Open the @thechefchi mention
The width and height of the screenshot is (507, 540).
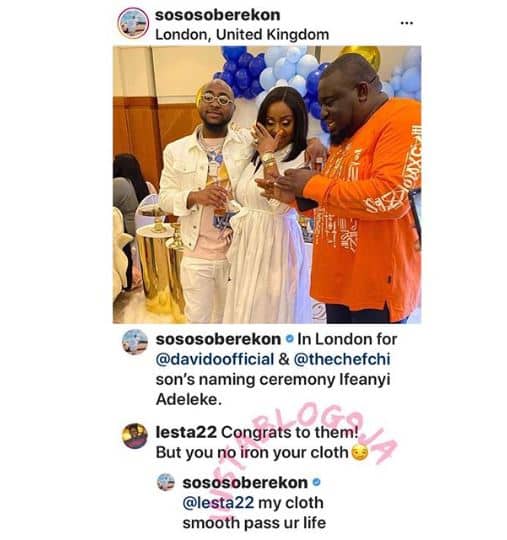click(342, 359)
